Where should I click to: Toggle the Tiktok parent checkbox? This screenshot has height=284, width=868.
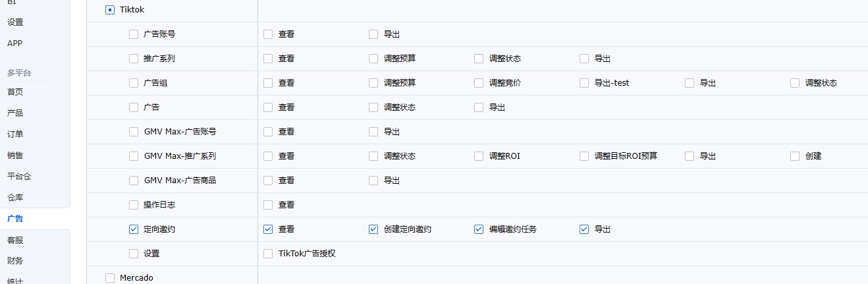coord(110,10)
